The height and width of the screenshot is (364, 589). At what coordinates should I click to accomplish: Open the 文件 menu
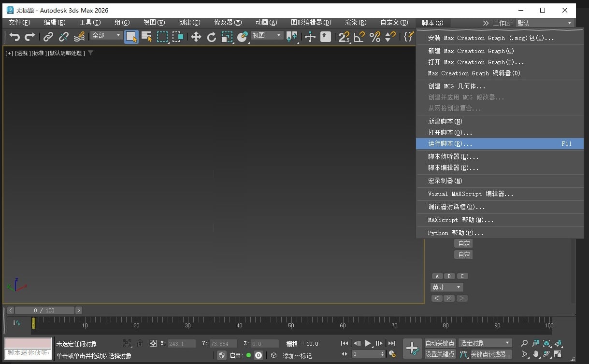[x=19, y=23]
